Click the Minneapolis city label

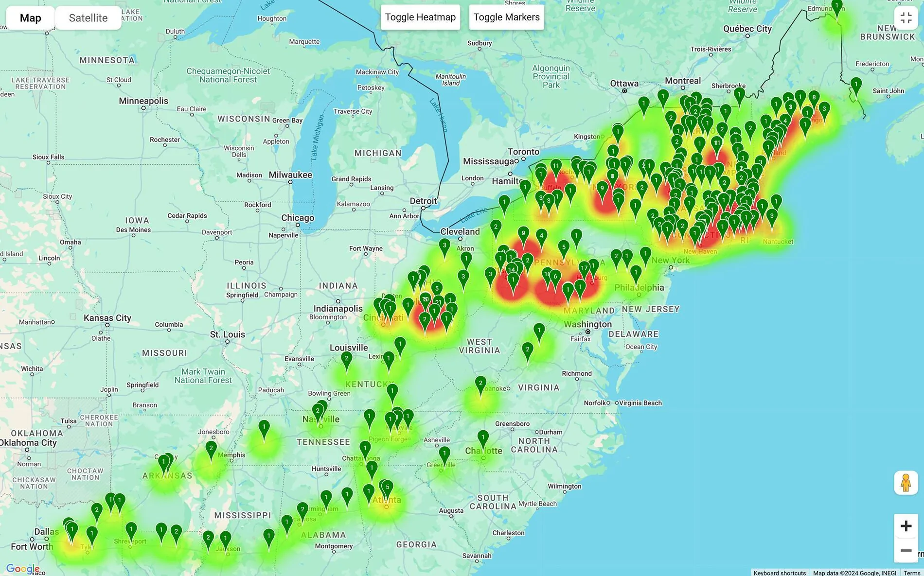pyautogui.click(x=143, y=101)
